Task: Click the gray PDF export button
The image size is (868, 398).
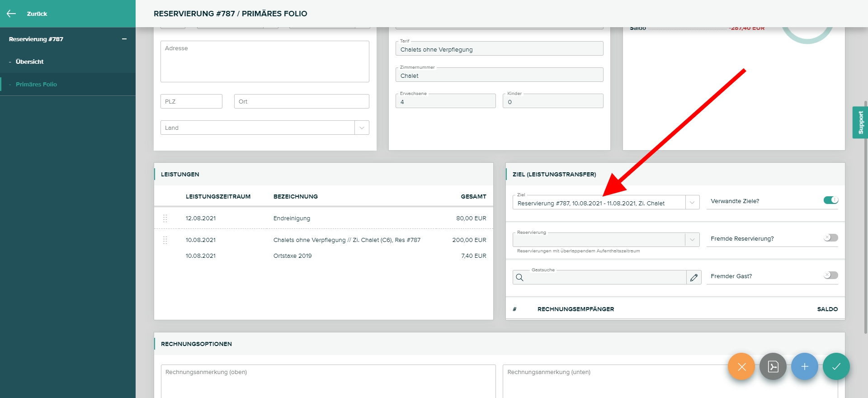Action: 773,366
